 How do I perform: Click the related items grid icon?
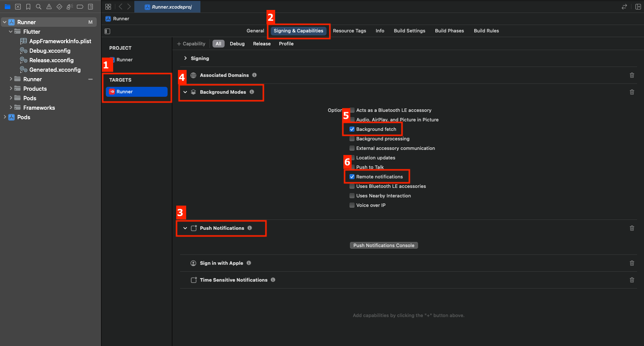click(108, 7)
